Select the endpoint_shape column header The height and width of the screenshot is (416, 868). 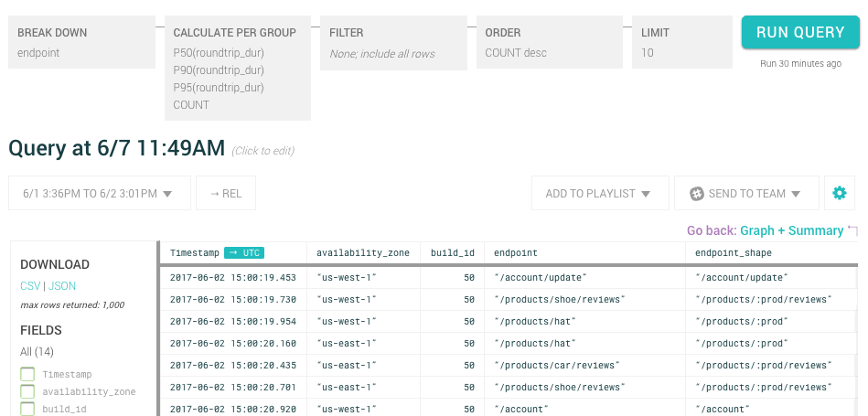(734, 252)
